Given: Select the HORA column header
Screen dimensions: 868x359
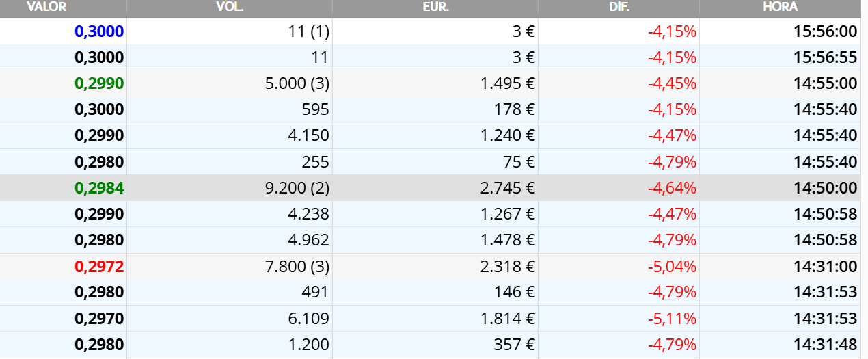Looking at the screenshot, I should tap(780, 7).
